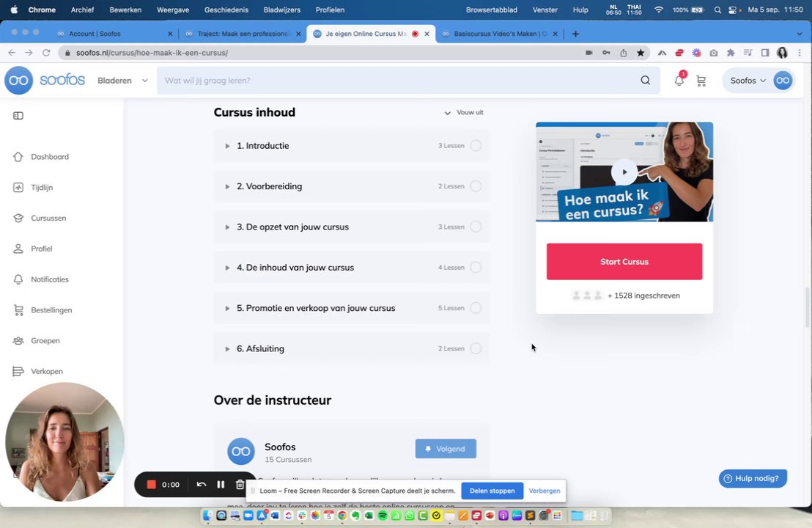Screen dimensions: 812x528
Task: Toggle completion circle for 3. De opzet
Action: (476, 227)
